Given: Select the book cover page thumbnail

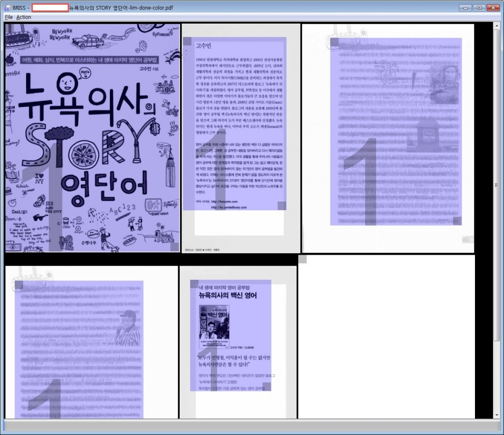Looking at the screenshot, I should pos(93,138).
